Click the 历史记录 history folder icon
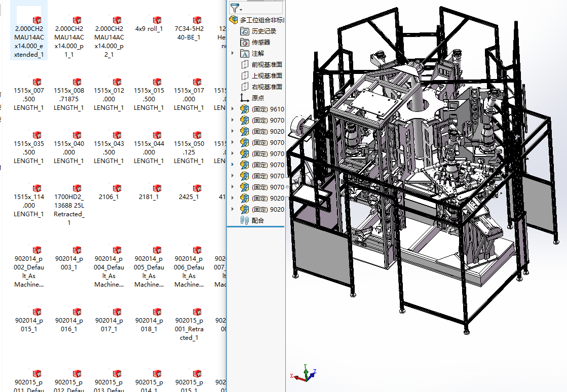The width and height of the screenshot is (567, 392). (245, 31)
